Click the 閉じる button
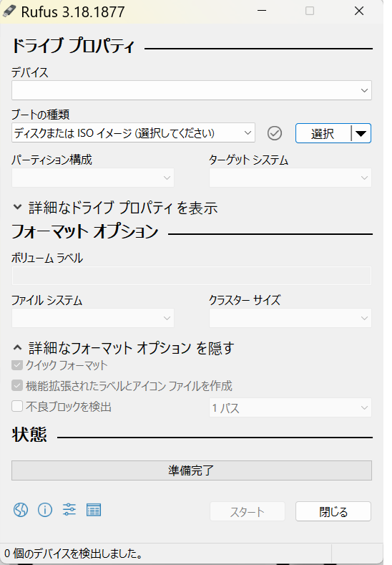The image size is (392, 565). pyautogui.click(x=333, y=512)
